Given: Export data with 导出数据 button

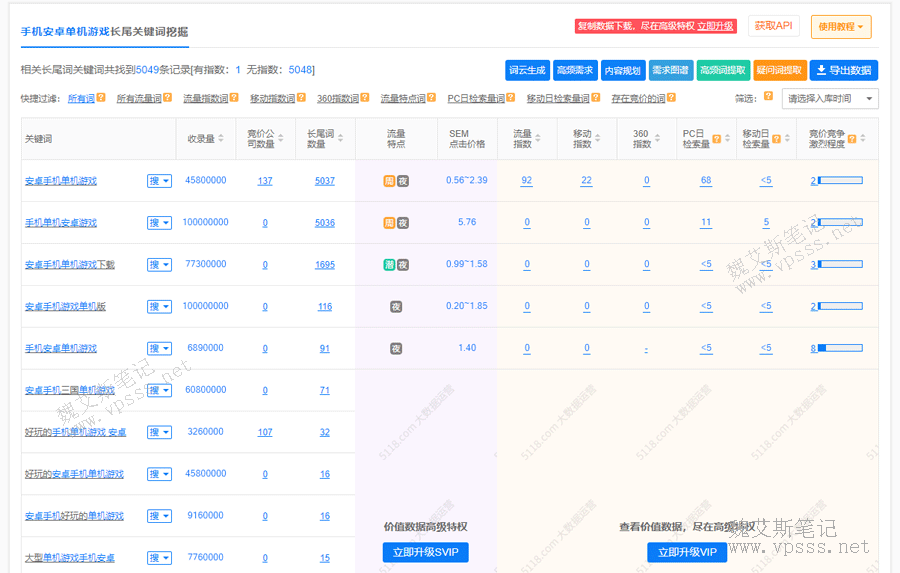Looking at the screenshot, I should point(844,70).
